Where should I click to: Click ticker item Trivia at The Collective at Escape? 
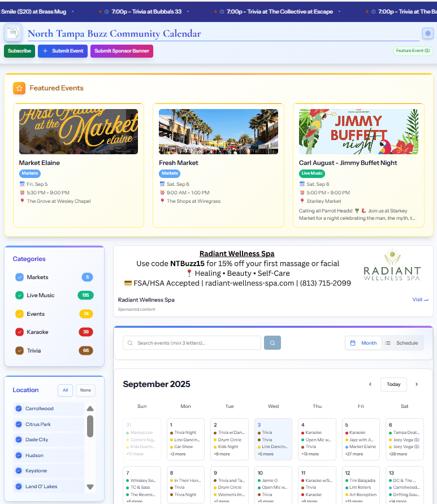[x=279, y=11]
